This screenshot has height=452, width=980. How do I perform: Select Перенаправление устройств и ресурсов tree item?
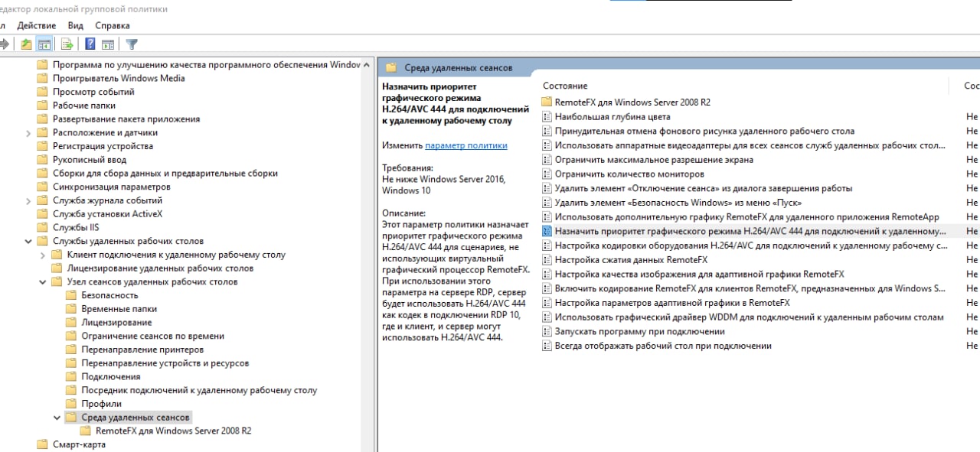coord(165,363)
